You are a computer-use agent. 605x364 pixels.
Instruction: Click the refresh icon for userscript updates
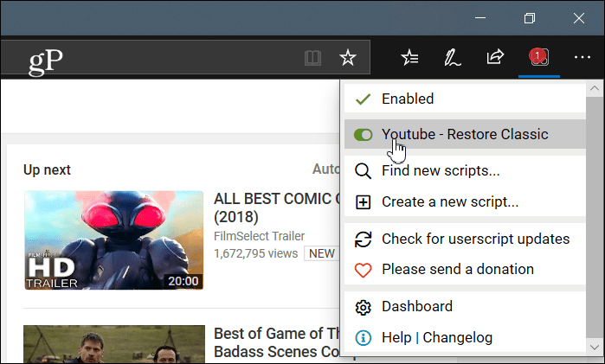[x=363, y=239]
